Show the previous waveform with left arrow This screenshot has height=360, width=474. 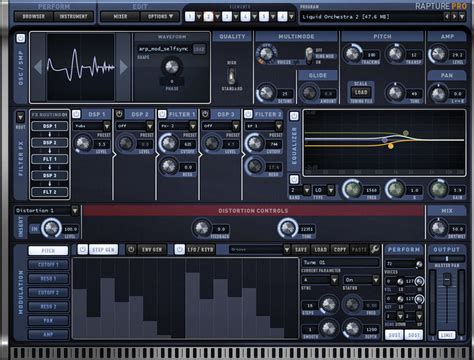click(38, 67)
